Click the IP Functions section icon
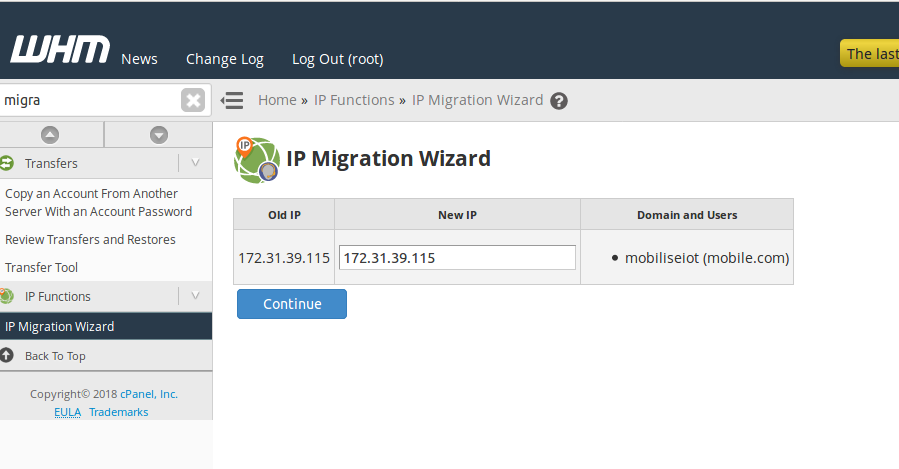899x469 pixels. pyautogui.click(x=7, y=296)
